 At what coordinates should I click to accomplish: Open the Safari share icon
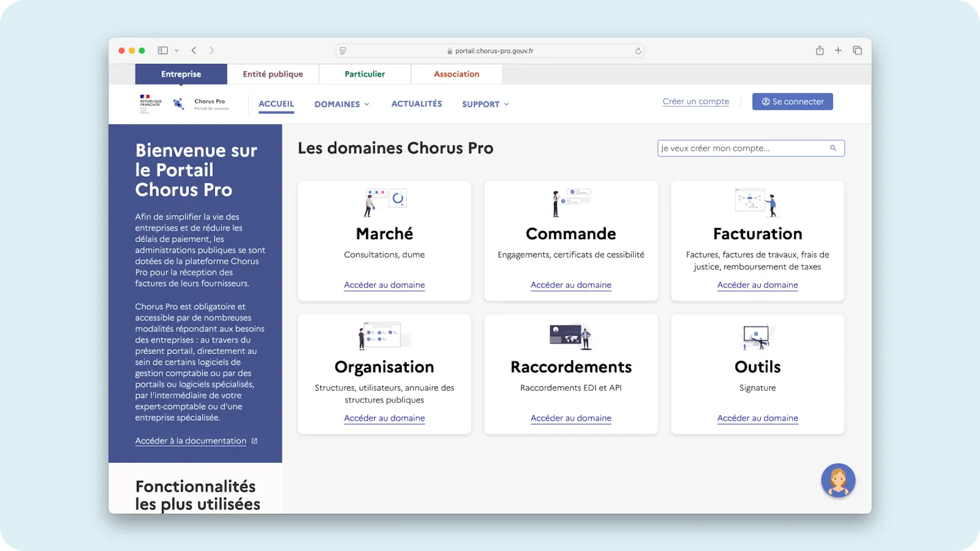coord(820,50)
